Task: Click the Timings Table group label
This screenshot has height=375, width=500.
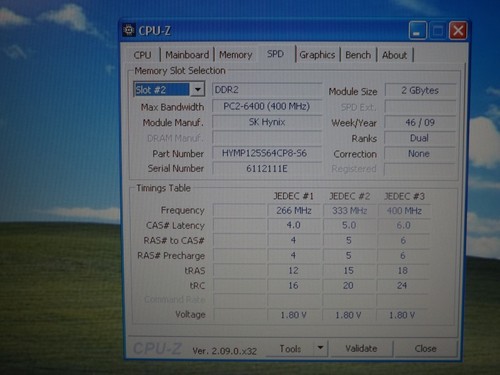Action: coord(163,188)
